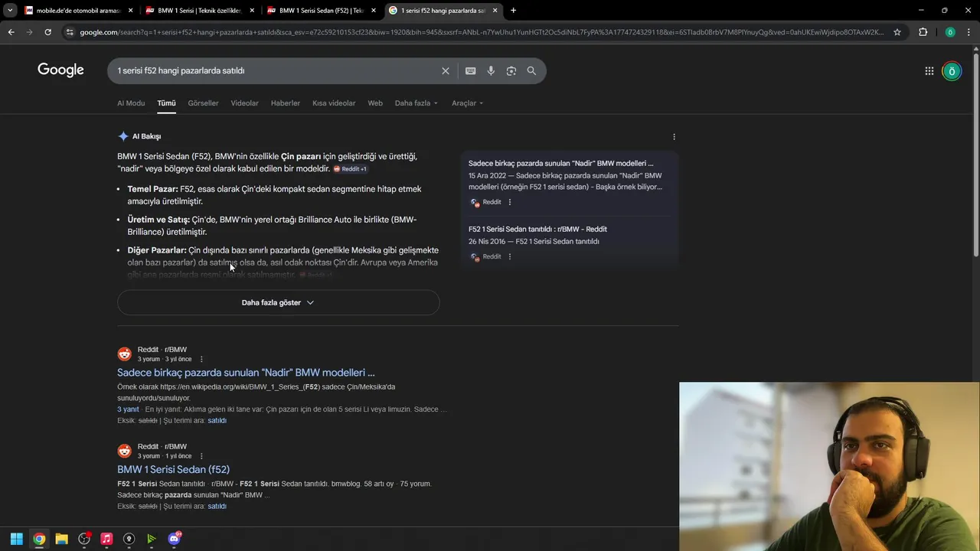
Task: Open three-dot menu for the 3 yıl önce result
Action: tap(201, 360)
